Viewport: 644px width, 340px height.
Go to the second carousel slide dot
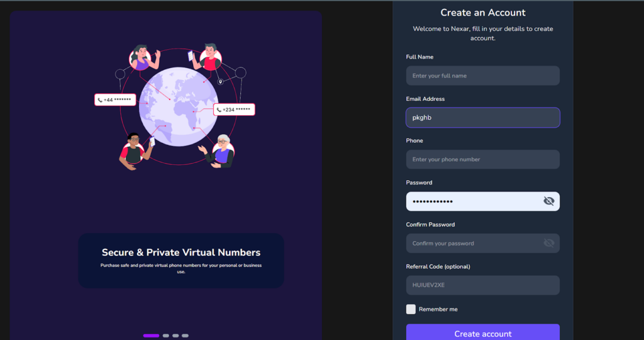[166, 336]
